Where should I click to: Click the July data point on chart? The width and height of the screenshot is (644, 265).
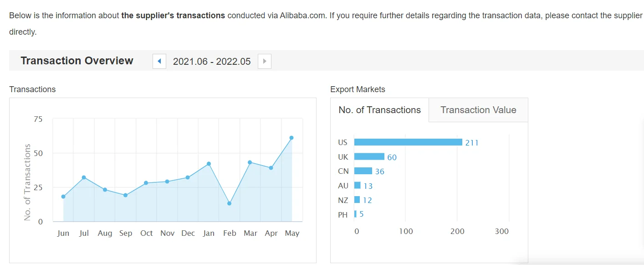click(84, 177)
